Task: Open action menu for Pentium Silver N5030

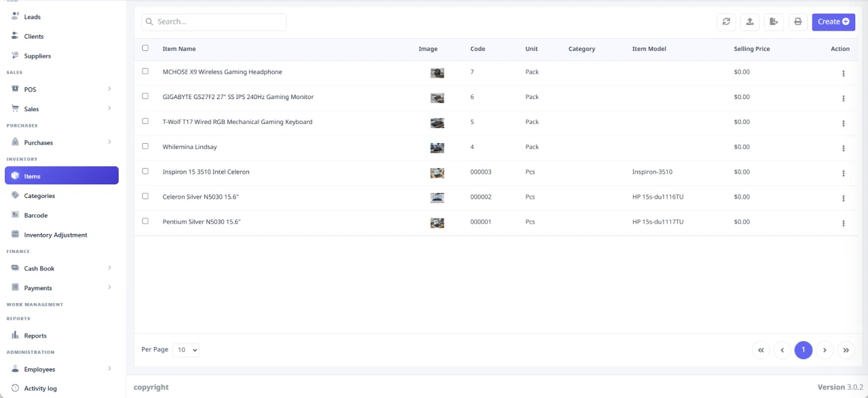Action: point(844,224)
